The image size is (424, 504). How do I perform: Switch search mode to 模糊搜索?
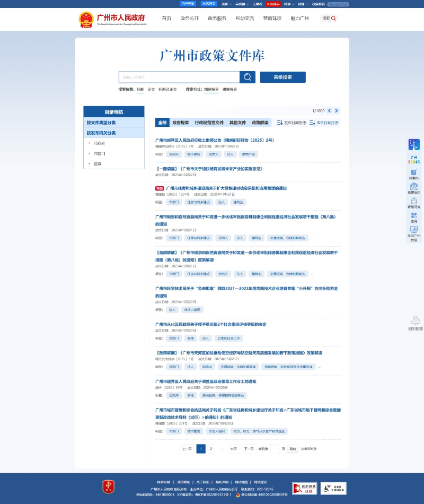click(229, 90)
